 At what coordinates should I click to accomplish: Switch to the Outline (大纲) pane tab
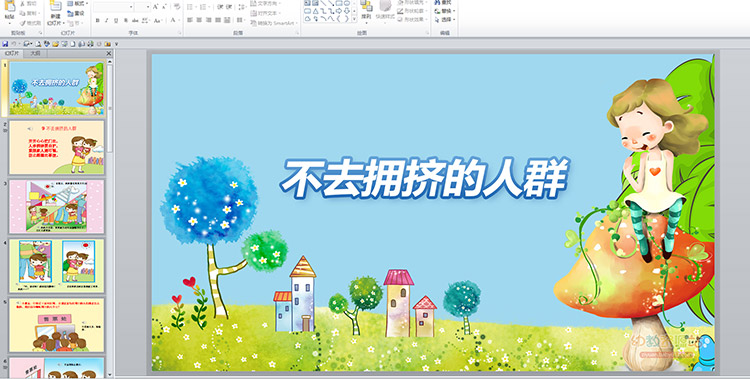click(35, 54)
